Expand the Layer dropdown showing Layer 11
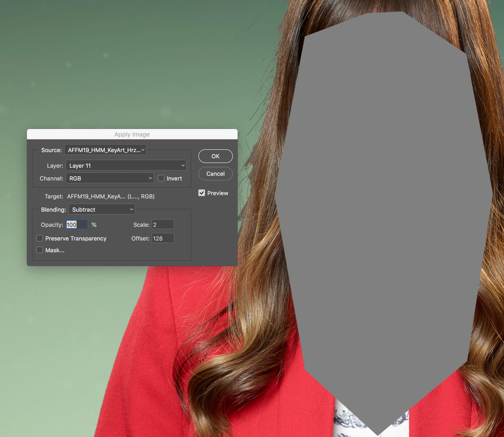 pyautogui.click(x=126, y=166)
